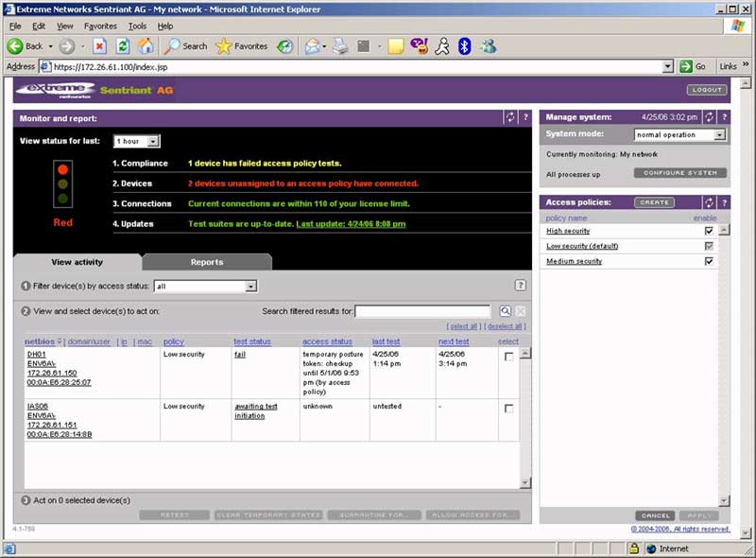756x558 pixels.
Task: Refresh the Access policies panel
Action: (709, 202)
